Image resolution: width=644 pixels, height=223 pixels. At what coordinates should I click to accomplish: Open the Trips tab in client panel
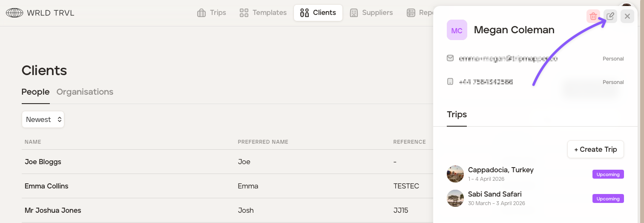[x=457, y=115]
